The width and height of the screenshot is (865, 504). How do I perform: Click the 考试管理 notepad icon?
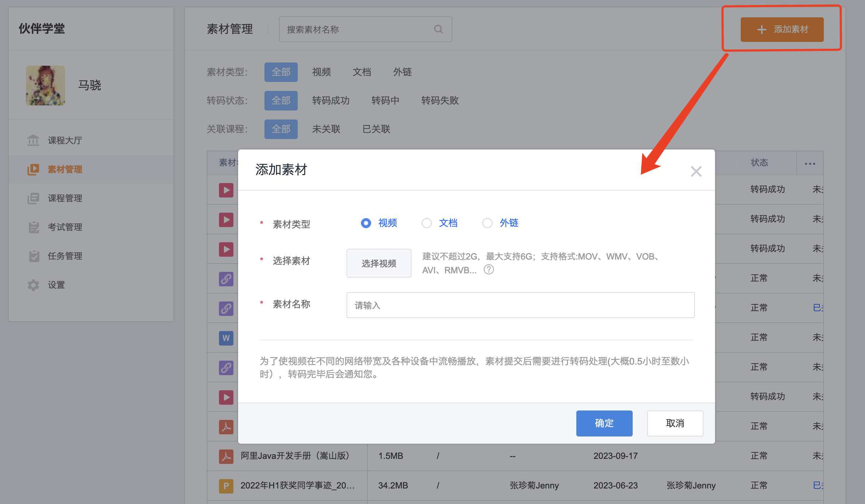coord(34,227)
